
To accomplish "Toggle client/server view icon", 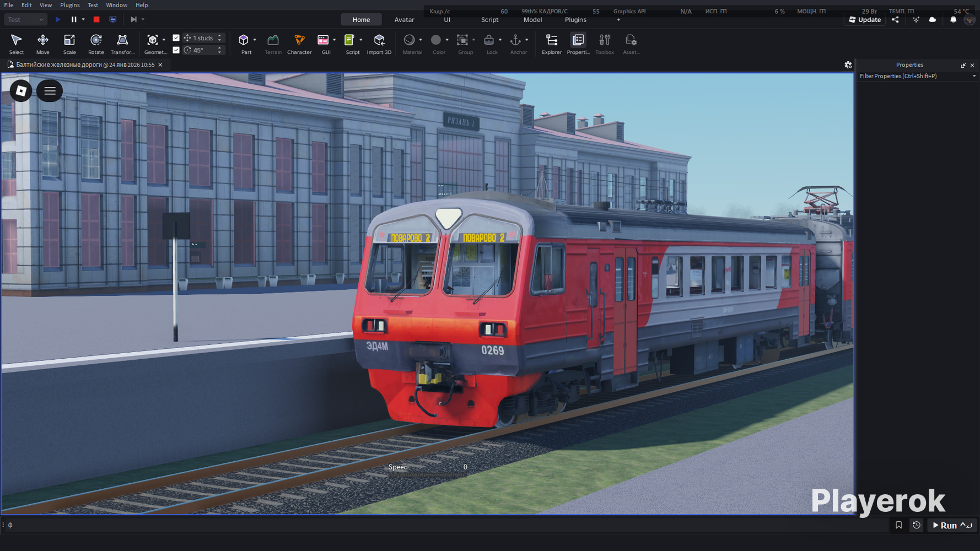I will (x=113, y=20).
